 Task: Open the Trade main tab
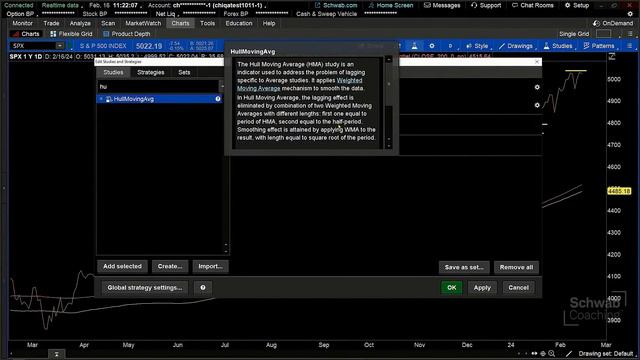click(51, 23)
